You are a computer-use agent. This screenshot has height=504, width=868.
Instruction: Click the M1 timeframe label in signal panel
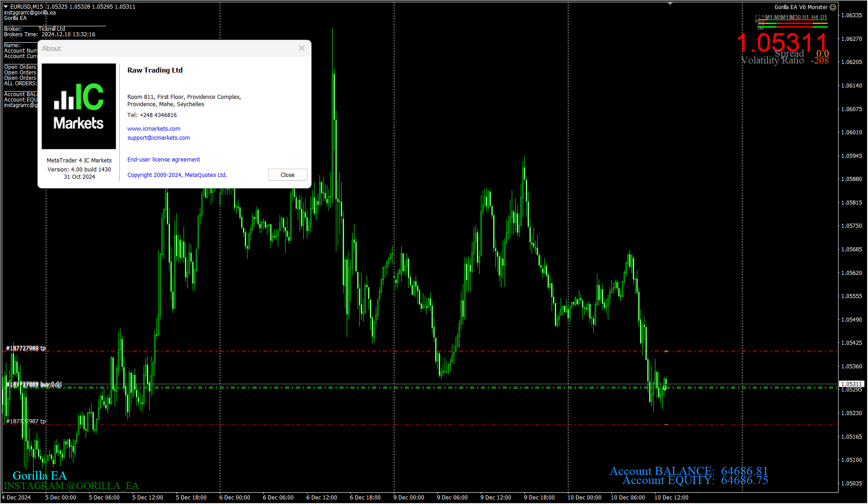coord(769,17)
